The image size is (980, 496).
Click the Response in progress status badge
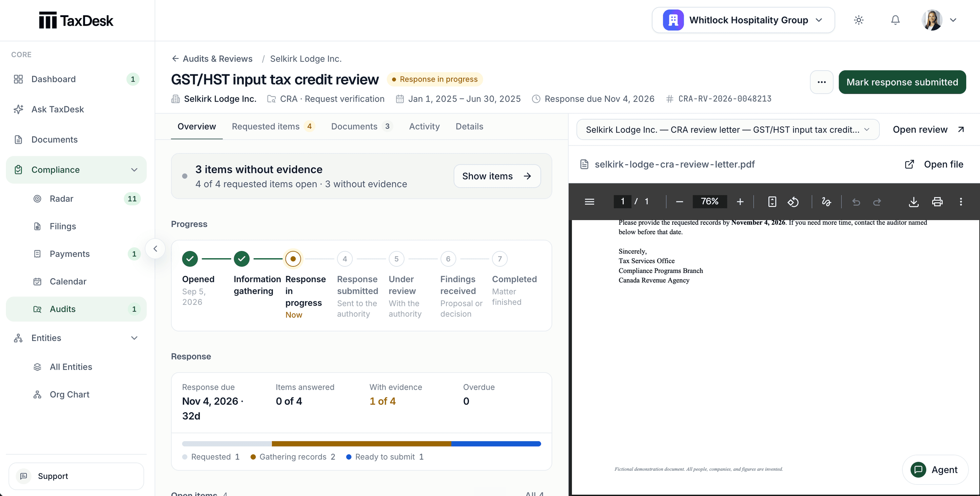(435, 79)
